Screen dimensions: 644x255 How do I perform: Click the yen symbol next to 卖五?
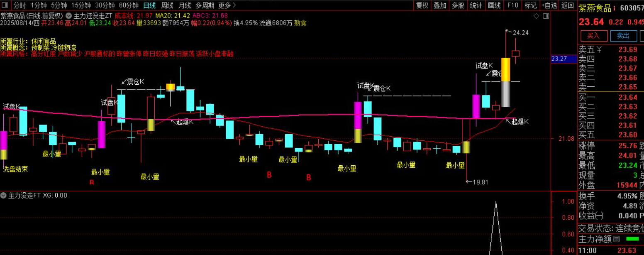(x=599, y=50)
